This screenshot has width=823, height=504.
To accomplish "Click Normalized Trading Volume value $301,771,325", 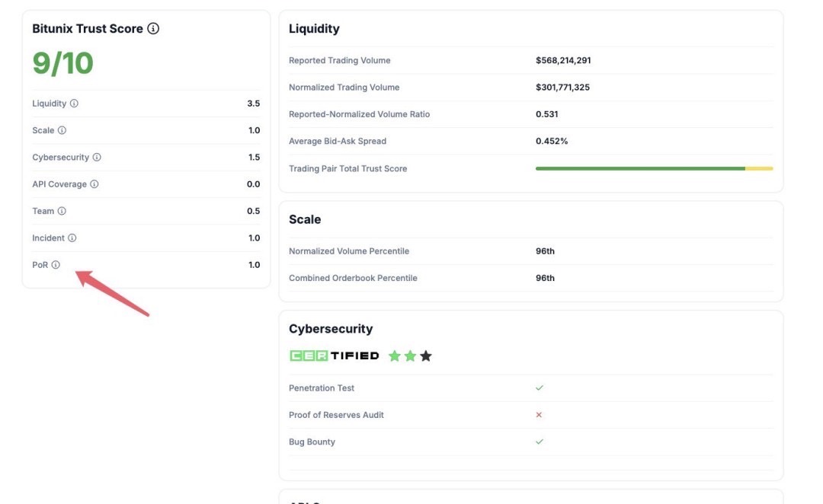I will [x=562, y=87].
